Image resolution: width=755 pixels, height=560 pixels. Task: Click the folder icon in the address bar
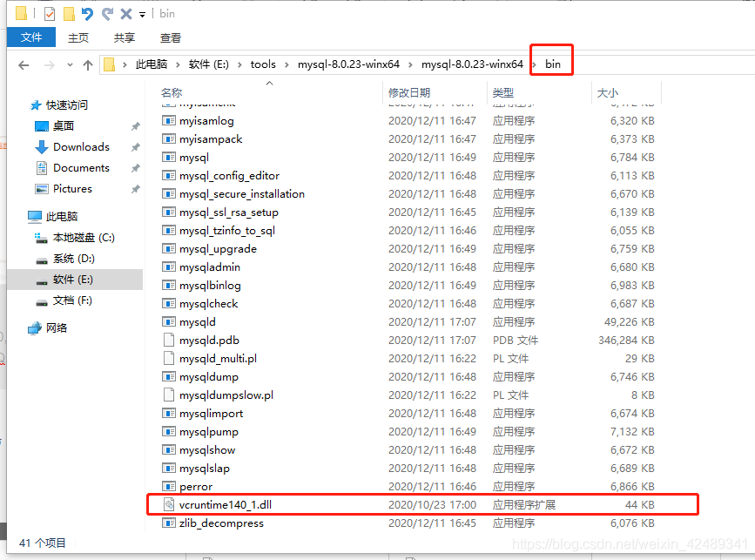[x=111, y=63]
